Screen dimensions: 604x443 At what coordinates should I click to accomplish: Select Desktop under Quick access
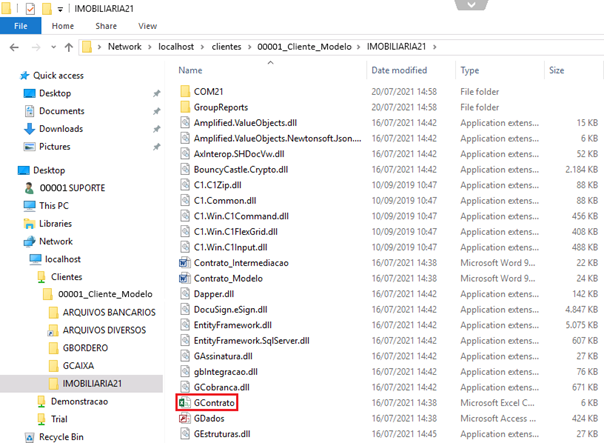(x=55, y=93)
